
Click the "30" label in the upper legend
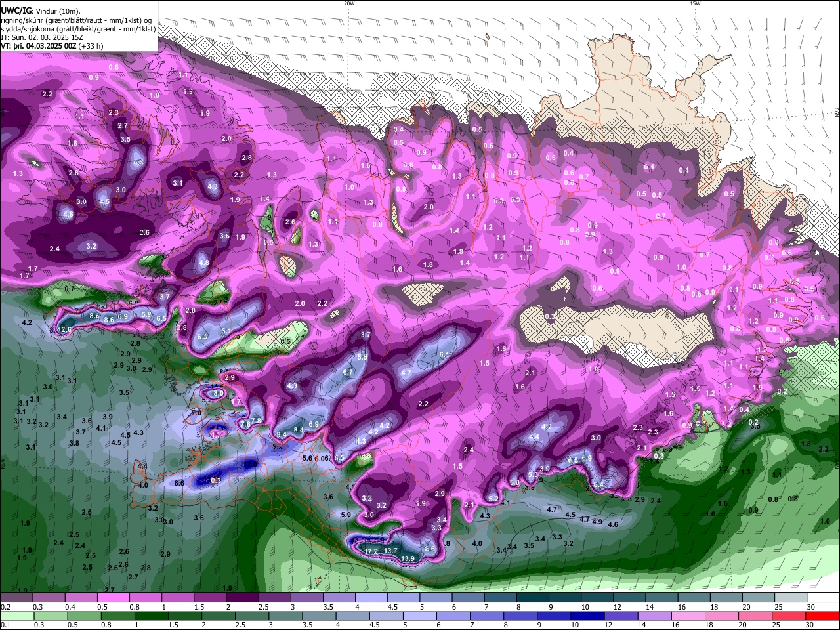[x=811, y=607]
